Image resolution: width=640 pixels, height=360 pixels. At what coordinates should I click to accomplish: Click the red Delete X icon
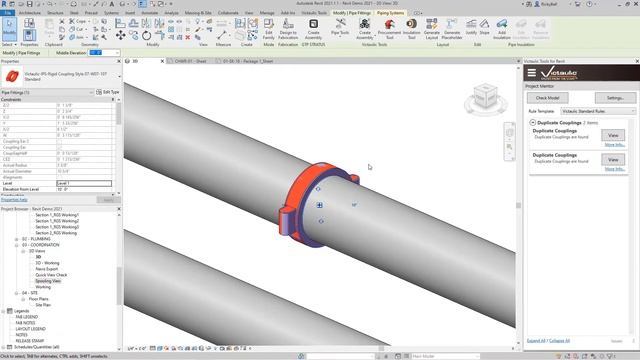click(x=188, y=38)
